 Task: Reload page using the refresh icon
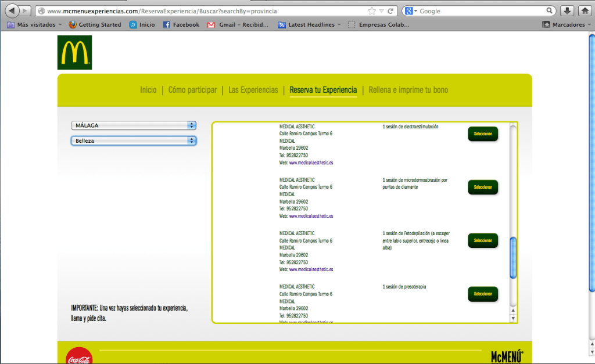(x=391, y=11)
